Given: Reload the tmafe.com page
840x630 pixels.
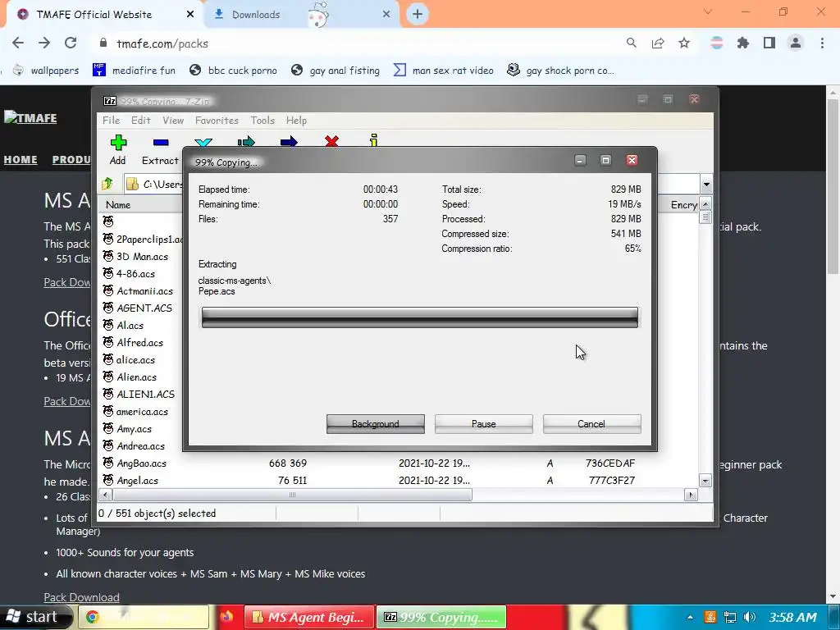Looking at the screenshot, I should tap(71, 43).
